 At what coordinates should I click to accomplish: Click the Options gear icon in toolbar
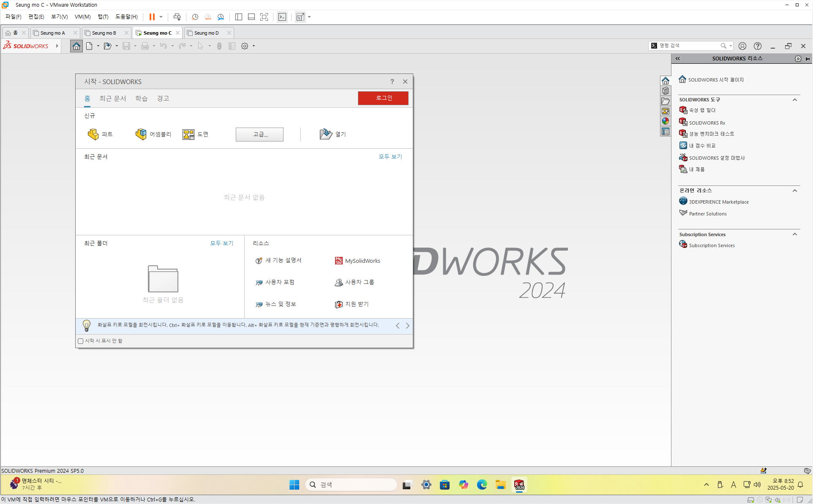tap(245, 46)
